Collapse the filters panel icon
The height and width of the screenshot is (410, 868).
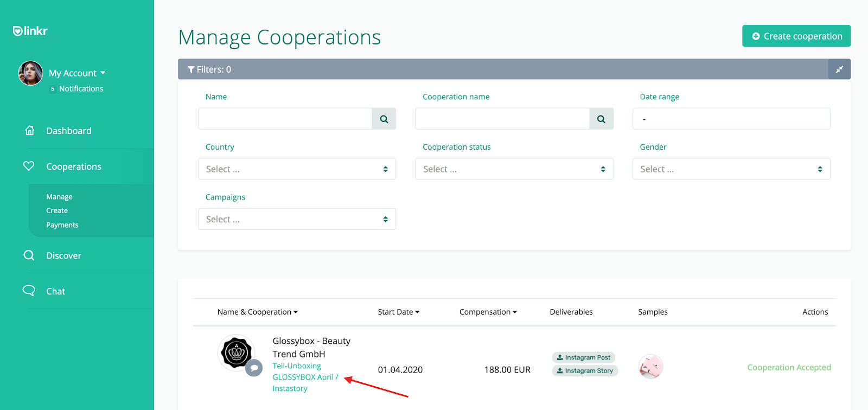[x=839, y=69]
